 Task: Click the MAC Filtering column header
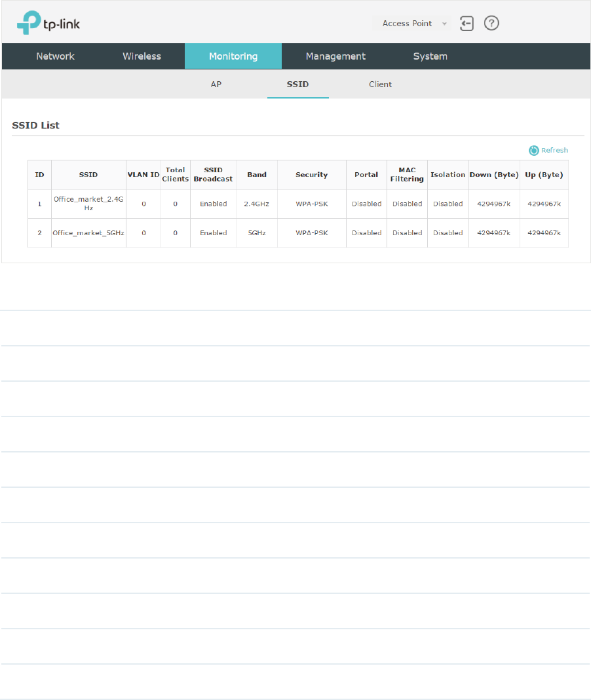click(407, 175)
